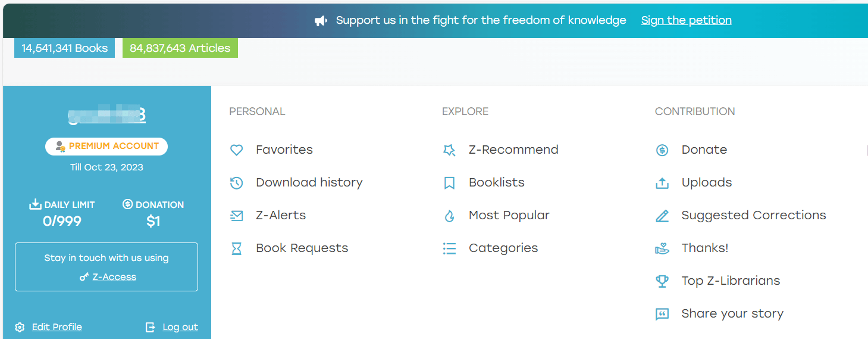Click the star icon beside Z-Recommend

[450, 150]
